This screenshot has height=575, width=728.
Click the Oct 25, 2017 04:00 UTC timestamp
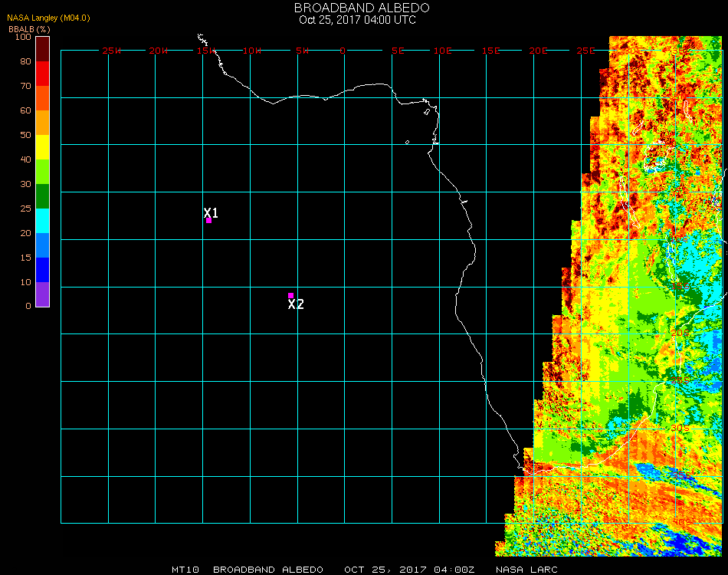(358, 20)
